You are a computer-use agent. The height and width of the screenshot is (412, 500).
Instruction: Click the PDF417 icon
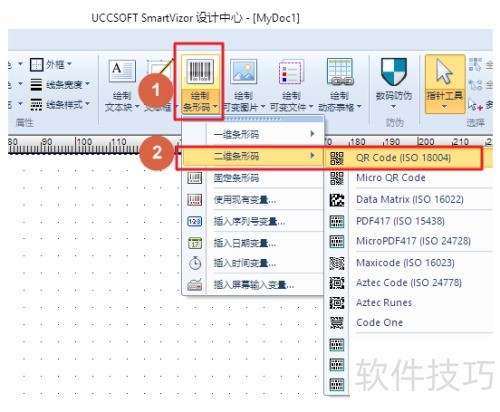[x=337, y=221]
